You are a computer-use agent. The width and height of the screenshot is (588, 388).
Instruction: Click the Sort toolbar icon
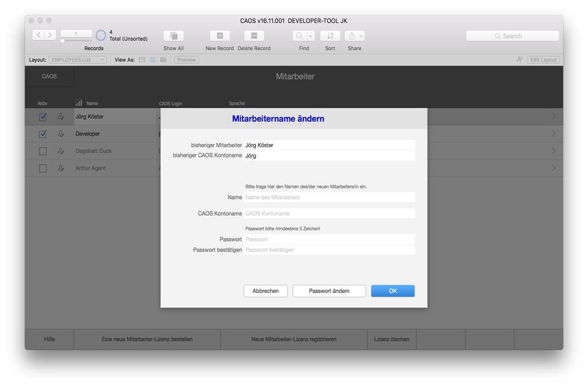pyautogui.click(x=330, y=36)
